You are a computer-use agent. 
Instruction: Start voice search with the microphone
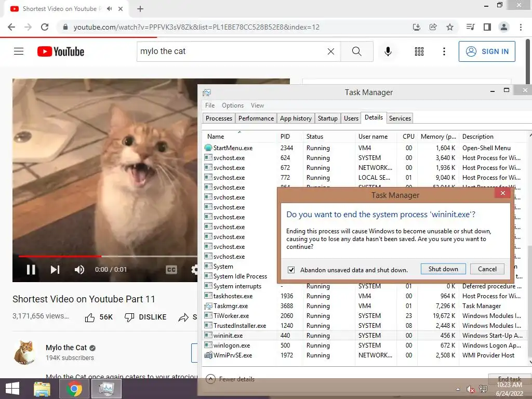click(388, 51)
